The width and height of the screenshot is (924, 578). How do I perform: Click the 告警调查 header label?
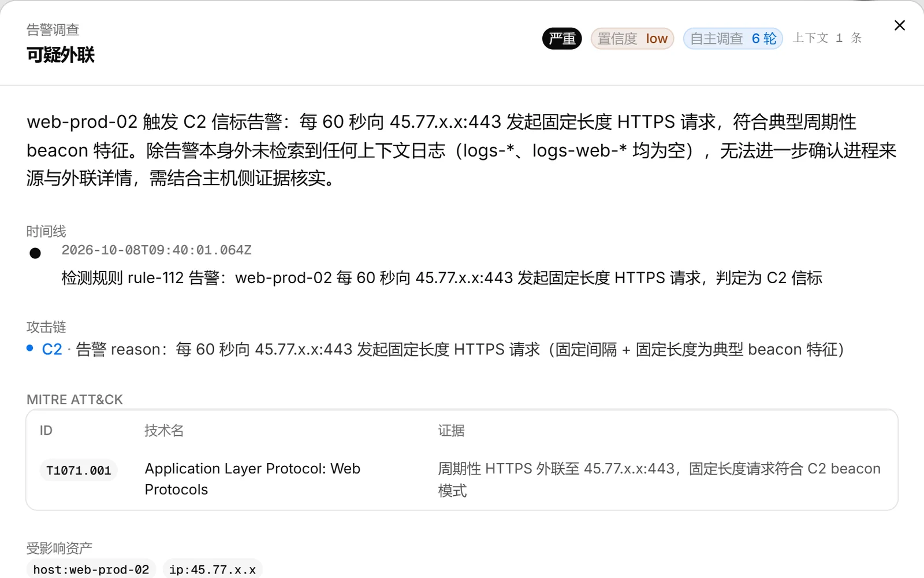tap(53, 29)
